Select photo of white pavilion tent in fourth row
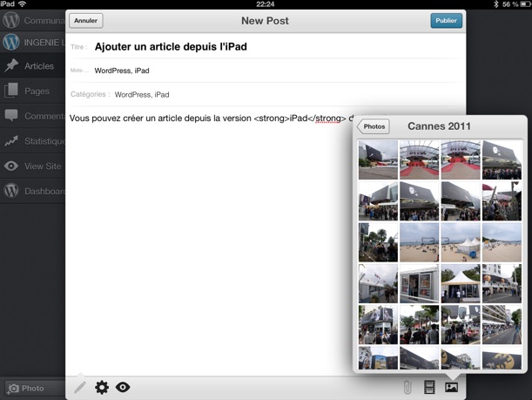The width and height of the screenshot is (532, 400). pyautogui.click(x=461, y=283)
